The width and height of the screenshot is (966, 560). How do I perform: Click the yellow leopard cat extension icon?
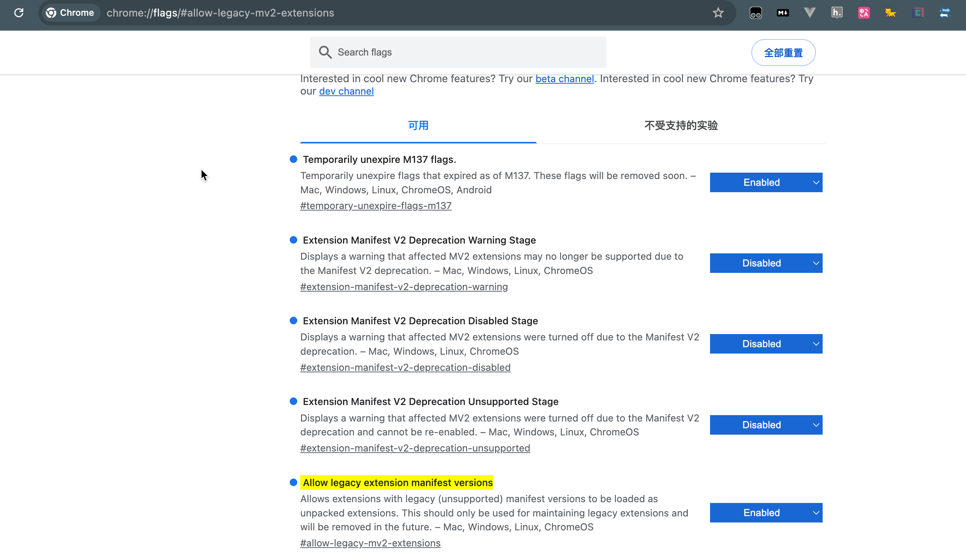(x=891, y=13)
